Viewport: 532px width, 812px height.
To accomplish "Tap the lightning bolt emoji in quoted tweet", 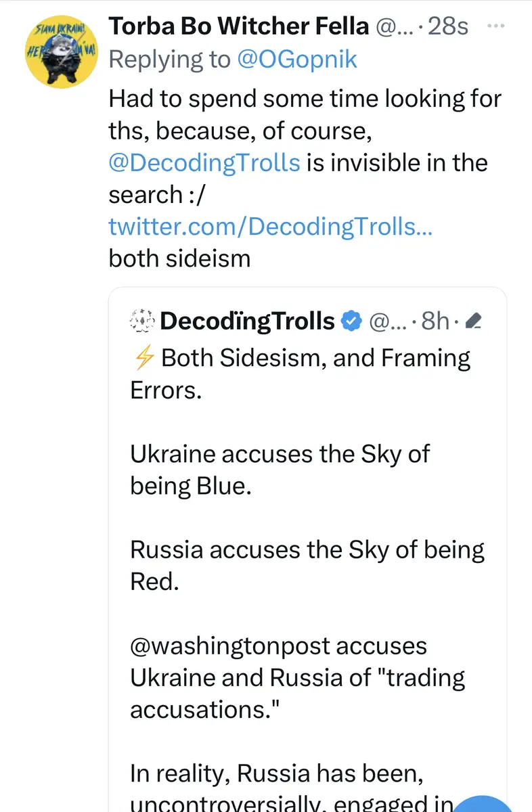I will 141,357.
